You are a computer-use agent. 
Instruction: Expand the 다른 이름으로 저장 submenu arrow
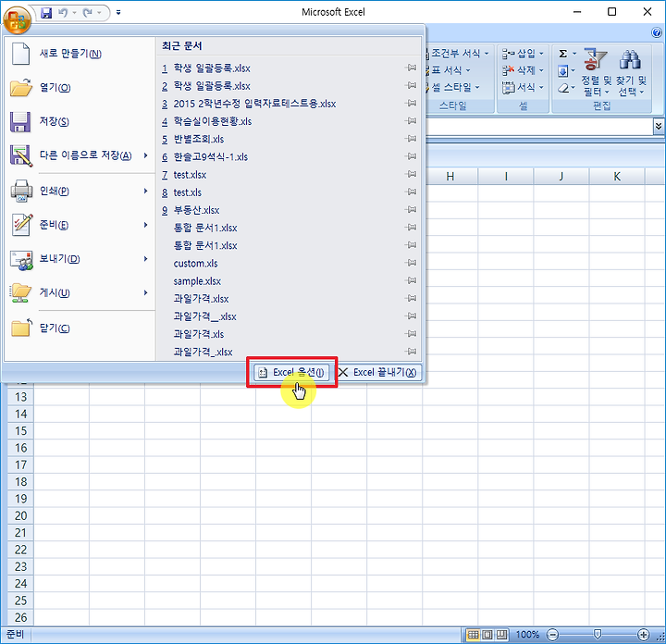tap(146, 155)
